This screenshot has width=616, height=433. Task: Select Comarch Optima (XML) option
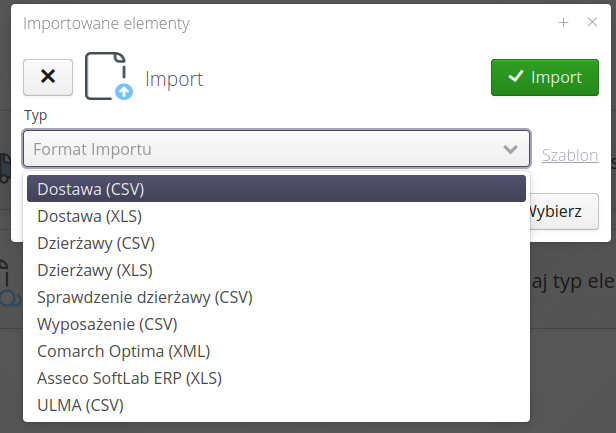[124, 351]
